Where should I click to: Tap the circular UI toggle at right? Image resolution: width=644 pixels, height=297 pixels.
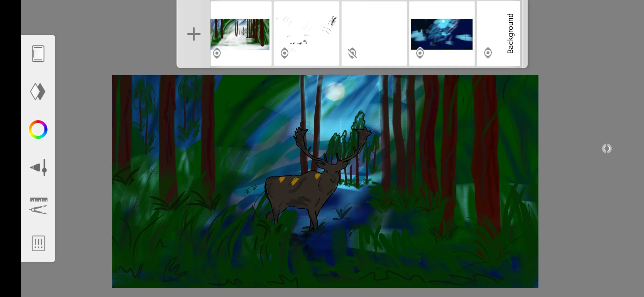pos(607,148)
